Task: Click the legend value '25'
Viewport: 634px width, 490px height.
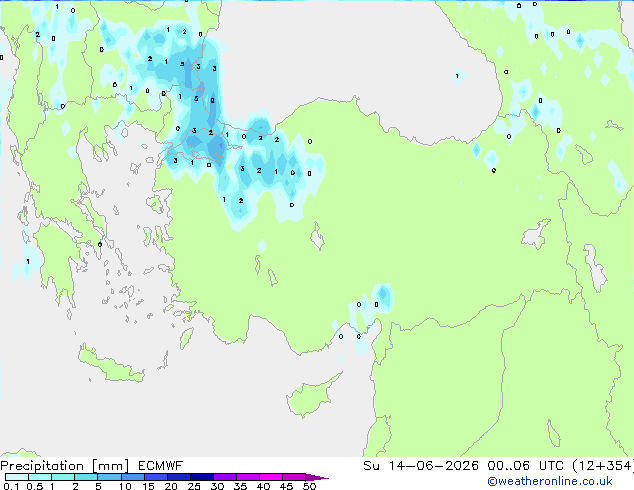Action: click(x=194, y=486)
